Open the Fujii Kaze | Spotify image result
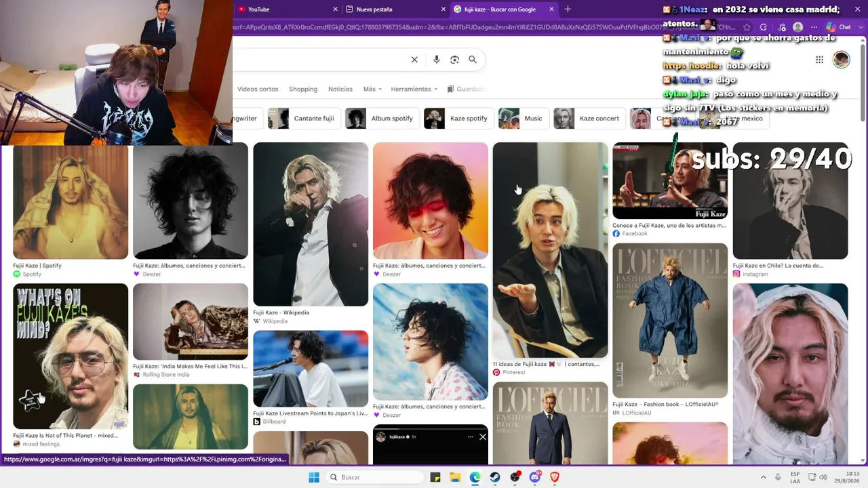 pos(71,202)
